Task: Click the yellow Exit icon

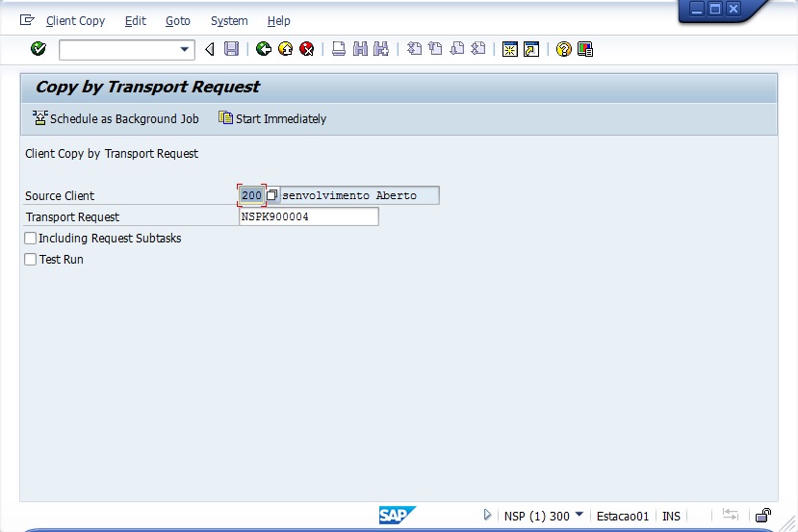Action: click(285, 49)
